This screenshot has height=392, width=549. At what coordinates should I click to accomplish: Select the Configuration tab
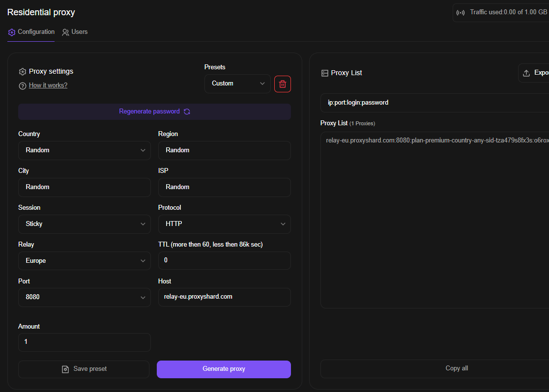(31, 32)
